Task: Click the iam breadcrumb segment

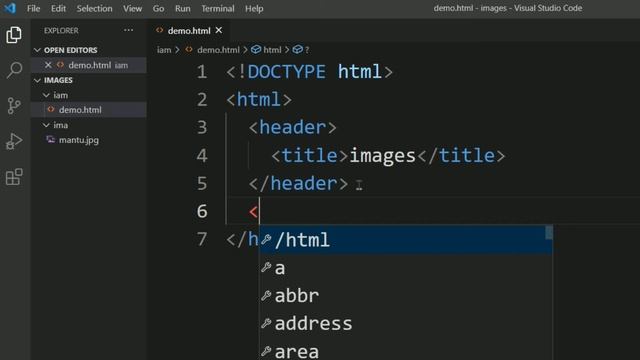Action: pos(164,50)
